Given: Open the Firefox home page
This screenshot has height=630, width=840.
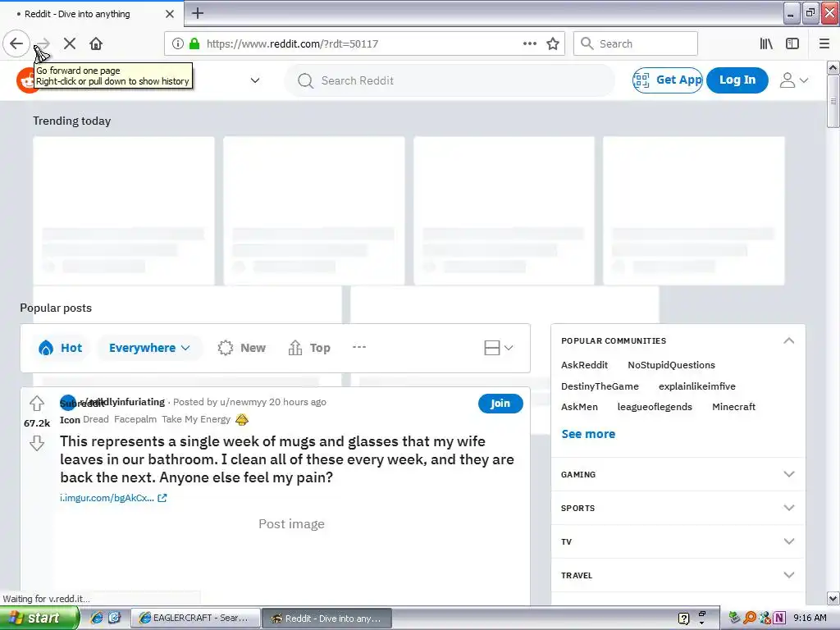Looking at the screenshot, I should click(x=96, y=43).
